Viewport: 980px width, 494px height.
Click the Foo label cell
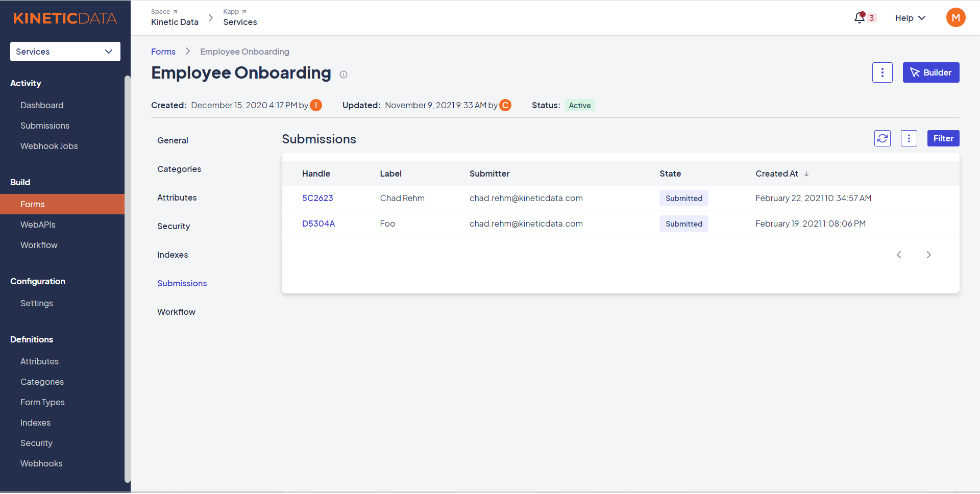coord(387,224)
